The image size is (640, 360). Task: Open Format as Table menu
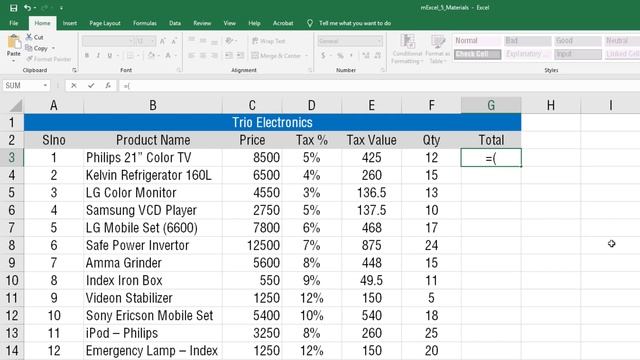click(x=438, y=49)
